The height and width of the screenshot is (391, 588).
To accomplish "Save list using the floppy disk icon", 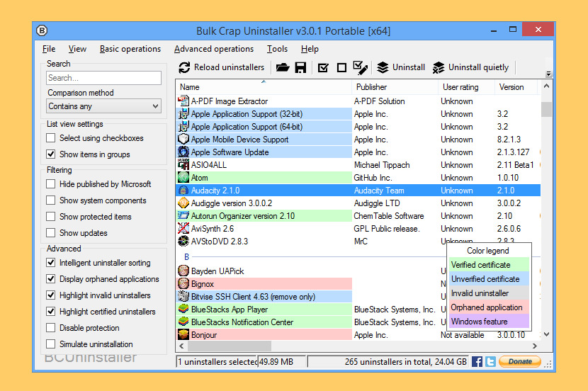I will point(301,67).
